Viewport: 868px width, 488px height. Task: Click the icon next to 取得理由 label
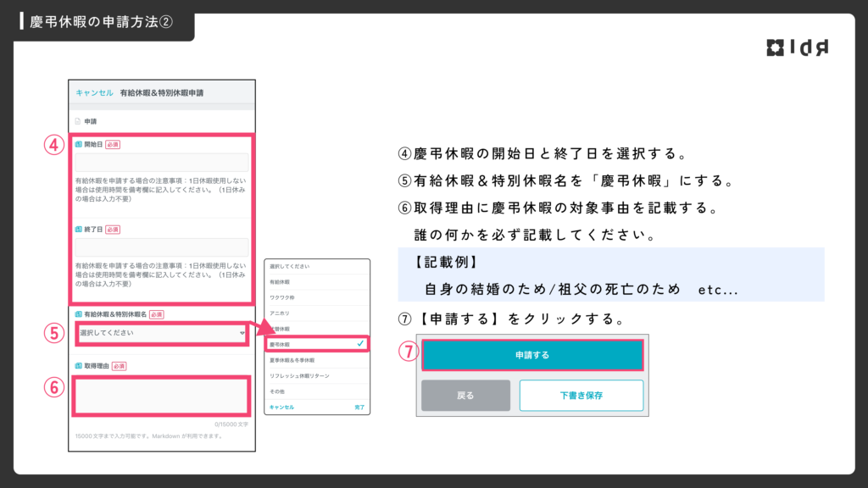(78, 366)
